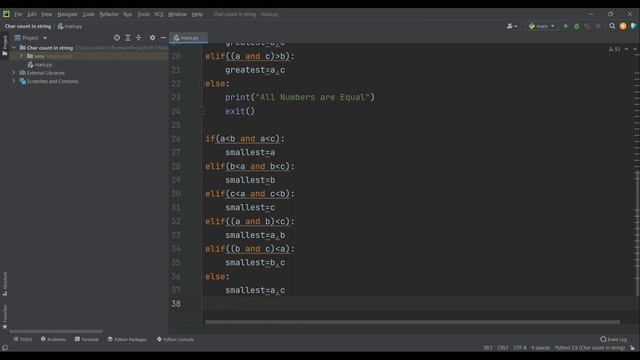The width and height of the screenshot is (640, 360).
Task: Toggle the Structure tool window side button
Action: (4, 284)
